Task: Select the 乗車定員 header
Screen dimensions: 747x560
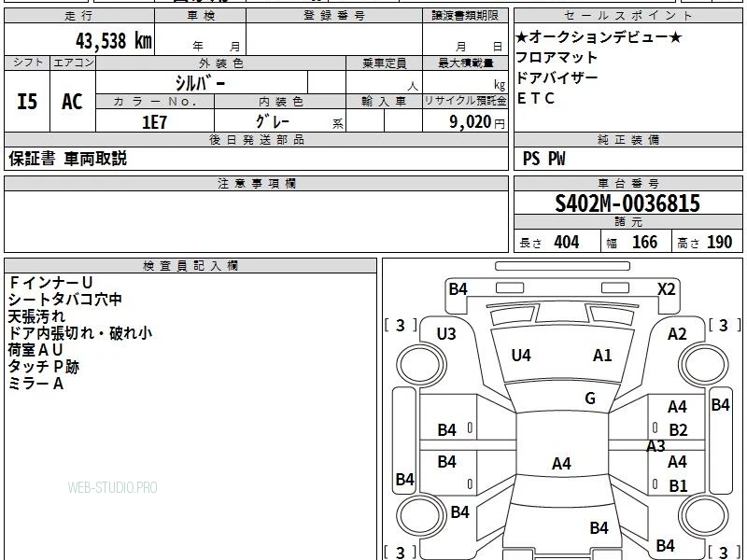Action: point(384,63)
